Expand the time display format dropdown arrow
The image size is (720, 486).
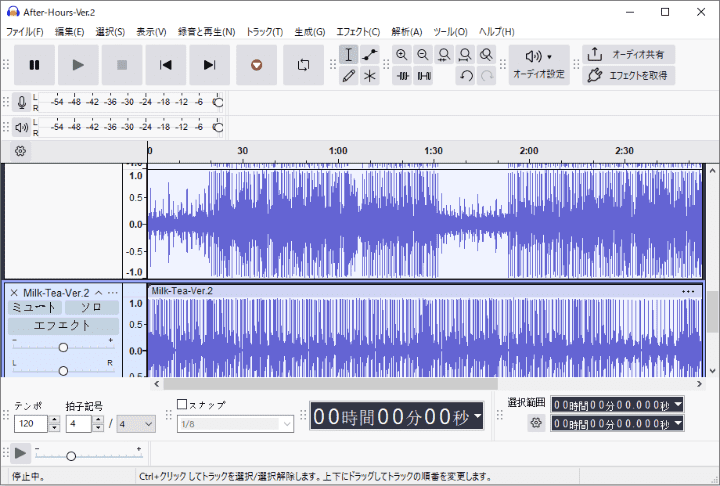477,416
